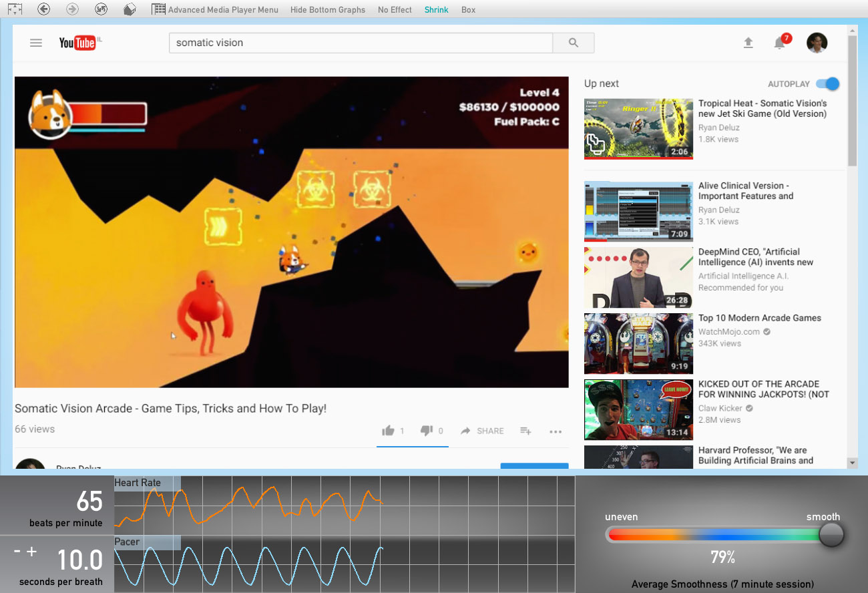Screen dimensions: 868x593
Task: Click the search magnifier button
Action: tap(573, 43)
